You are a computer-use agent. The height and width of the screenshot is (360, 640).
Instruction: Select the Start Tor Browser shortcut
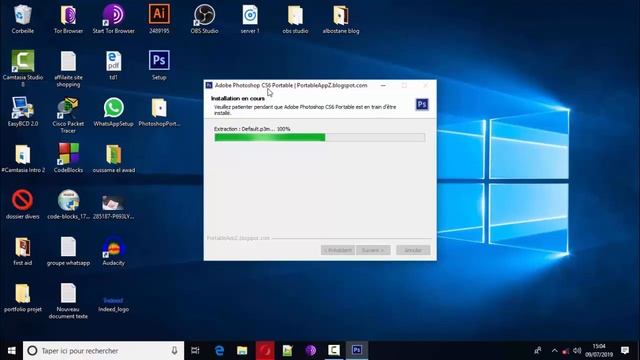point(113,19)
